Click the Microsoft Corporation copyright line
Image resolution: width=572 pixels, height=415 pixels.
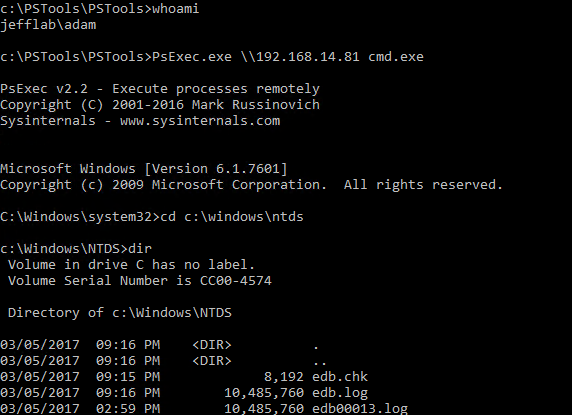[x=251, y=185]
